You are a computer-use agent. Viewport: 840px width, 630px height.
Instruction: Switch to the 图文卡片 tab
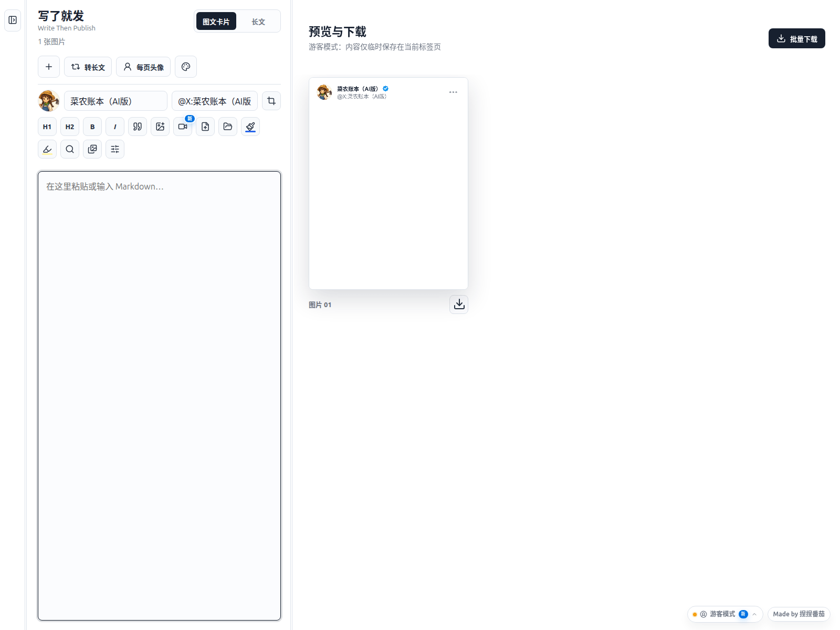pos(216,22)
